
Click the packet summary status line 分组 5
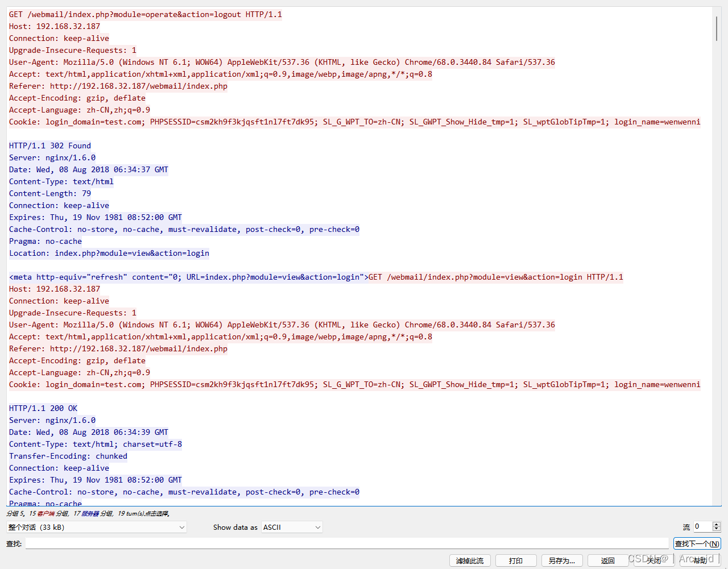point(88,513)
